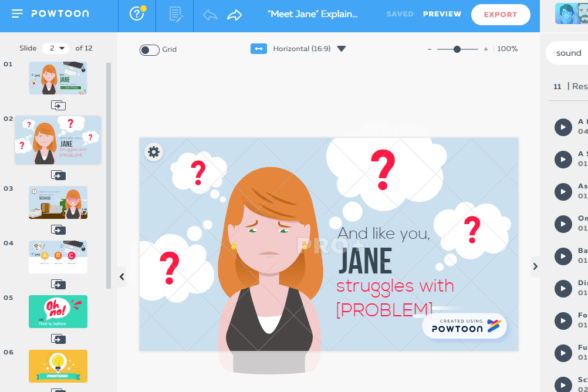Image resolution: width=588 pixels, height=392 pixels.
Task: Open transition icon below slide 05
Action: coord(58,339)
